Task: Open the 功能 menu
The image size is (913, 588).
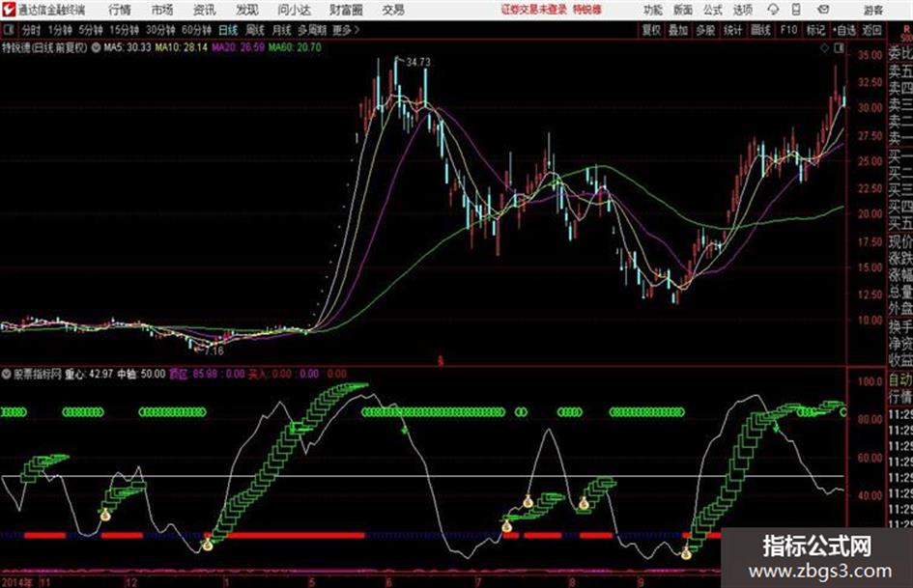Action: click(653, 10)
